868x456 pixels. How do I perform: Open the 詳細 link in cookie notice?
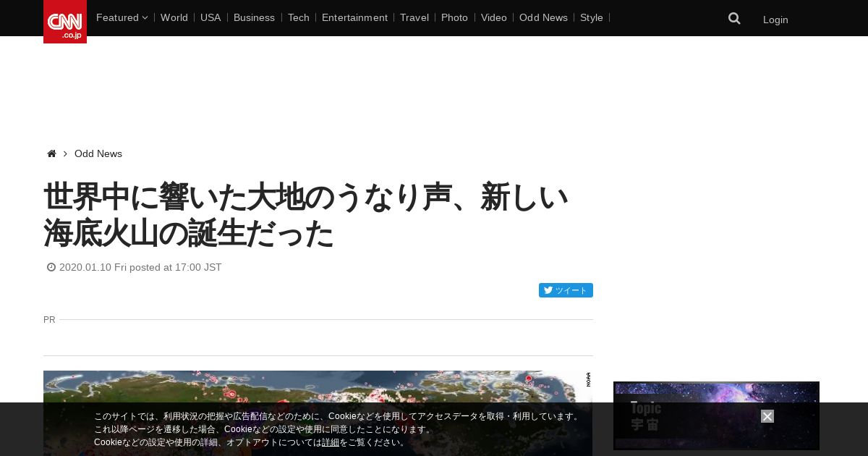(x=331, y=442)
